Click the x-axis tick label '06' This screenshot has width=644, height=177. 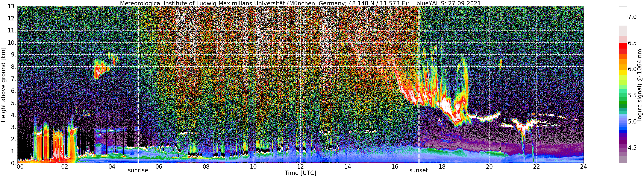(x=159, y=167)
